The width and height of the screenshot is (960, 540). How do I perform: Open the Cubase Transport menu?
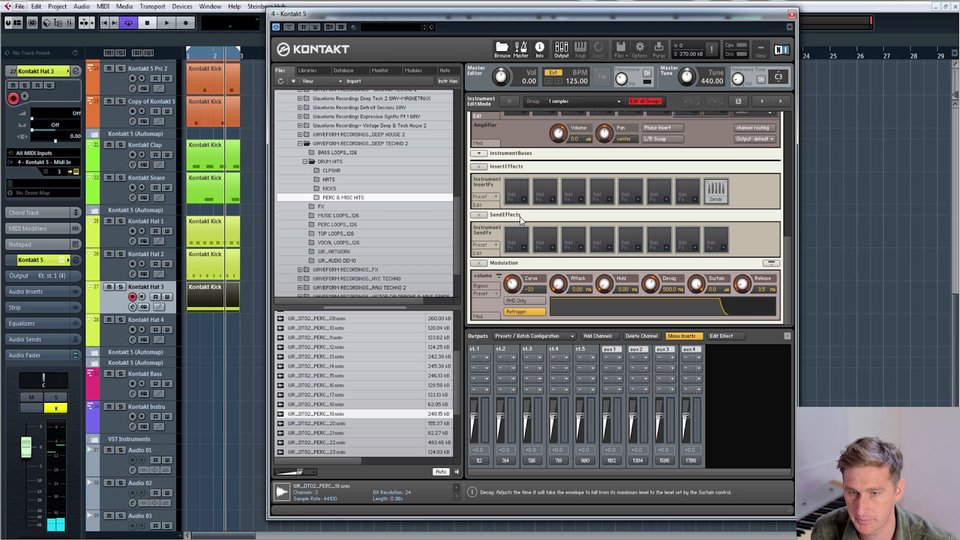point(152,6)
